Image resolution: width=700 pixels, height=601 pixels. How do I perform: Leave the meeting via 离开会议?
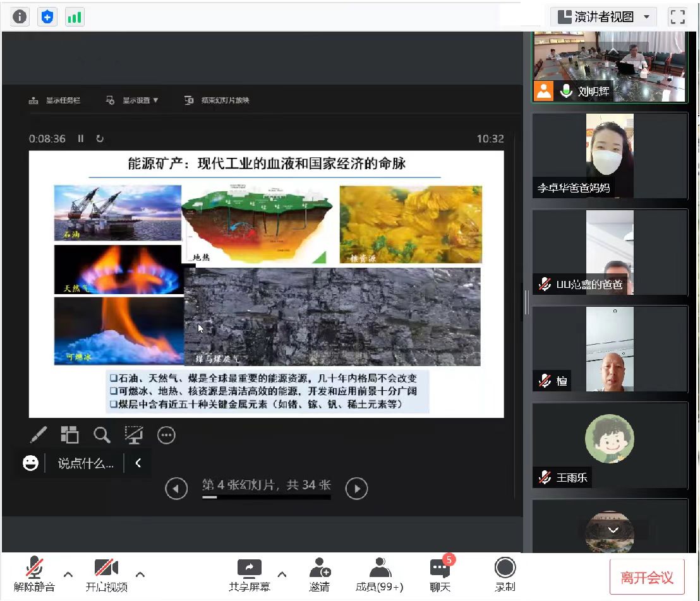[x=646, y=577]
